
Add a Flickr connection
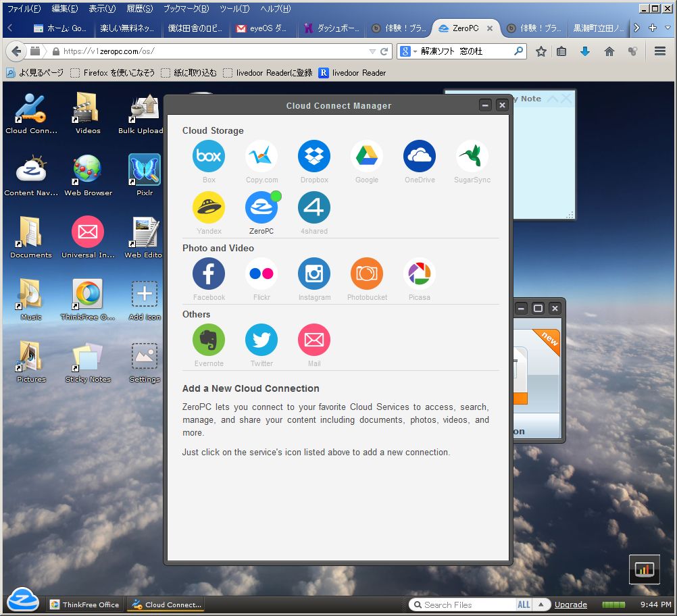261,274
